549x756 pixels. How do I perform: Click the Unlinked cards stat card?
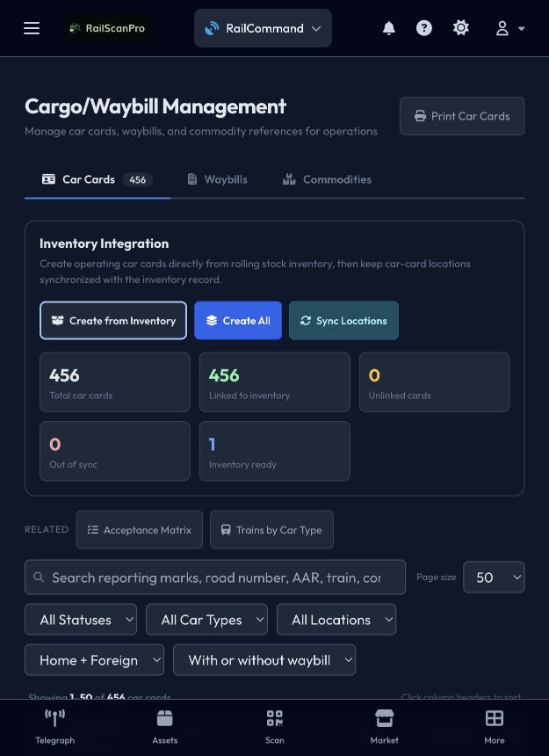point(435,382)
